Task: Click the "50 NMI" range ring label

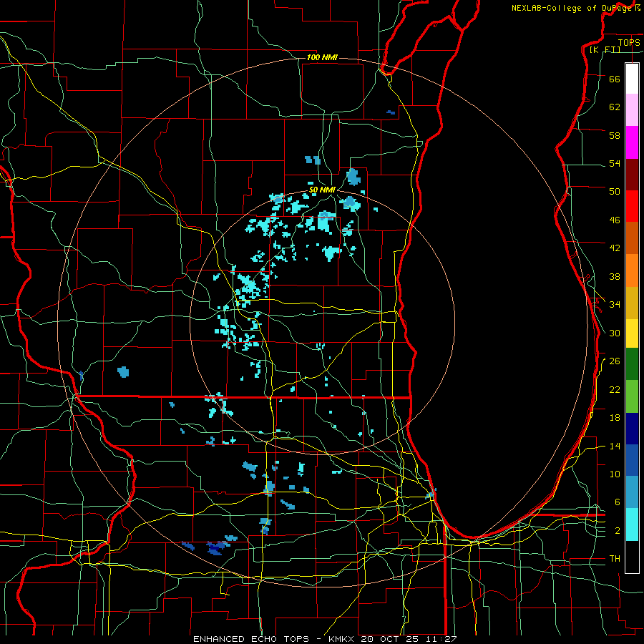Action: (x=323, y=190)
